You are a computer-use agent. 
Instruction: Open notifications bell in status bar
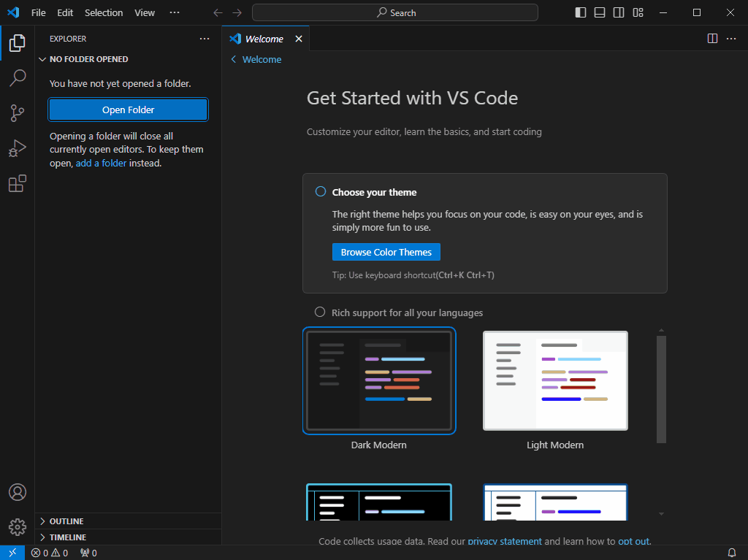click(x=732, y=553)
